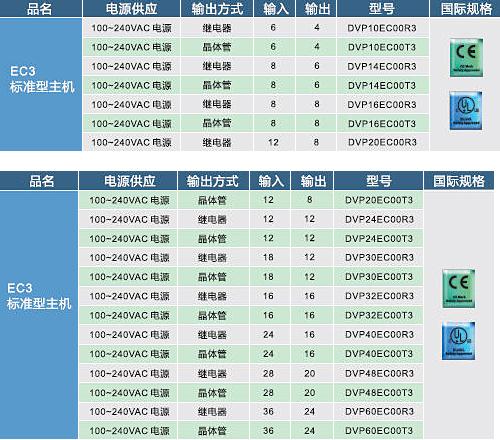Image resolution: width=500 pixels, height=440 pixels.
Task: Select the 国际规格 header in the lower table
Action: tap(459, 181)
